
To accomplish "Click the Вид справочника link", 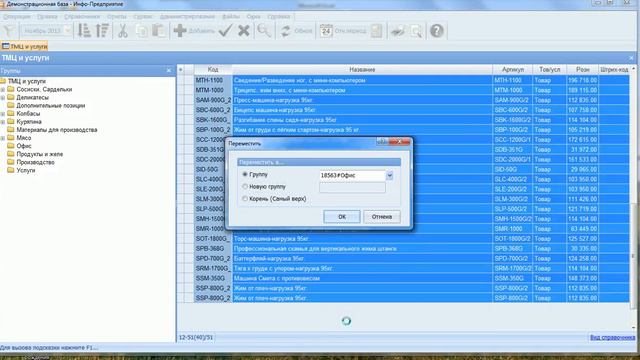I will pos(612,337).
